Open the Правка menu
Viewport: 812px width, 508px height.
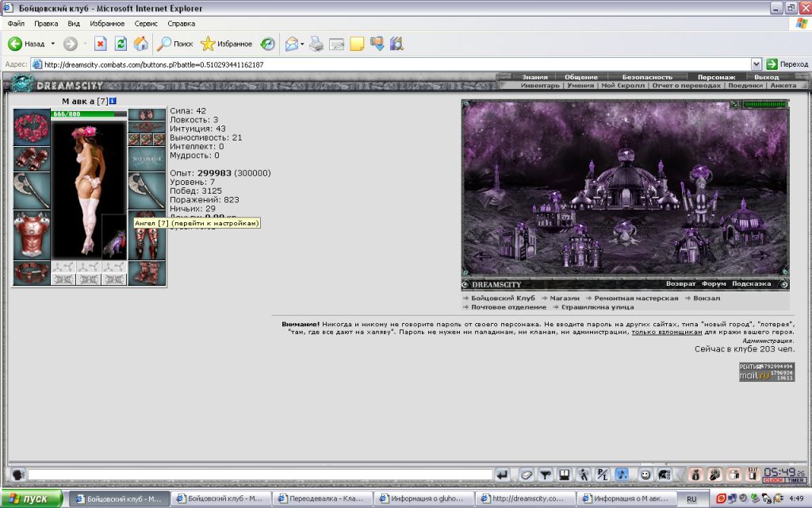[x=46, y=23]
